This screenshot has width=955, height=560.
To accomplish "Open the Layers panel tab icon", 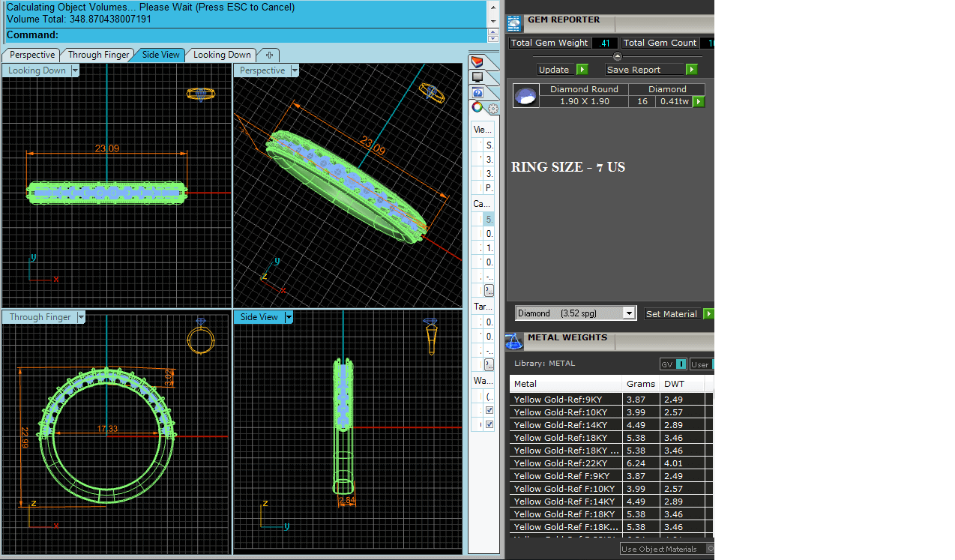I will pyautogui.click(x=477, y=61).
